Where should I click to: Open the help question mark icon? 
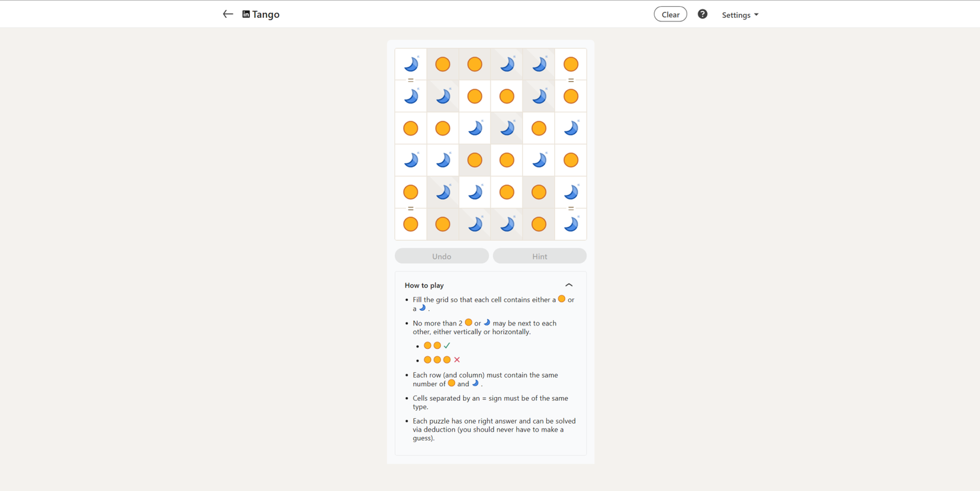click(703, 14)
